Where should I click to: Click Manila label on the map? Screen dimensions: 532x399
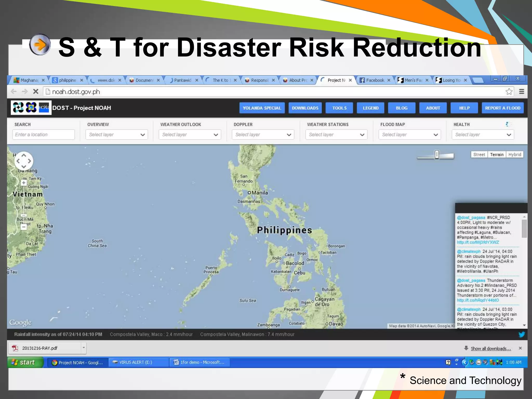[260, 193]
